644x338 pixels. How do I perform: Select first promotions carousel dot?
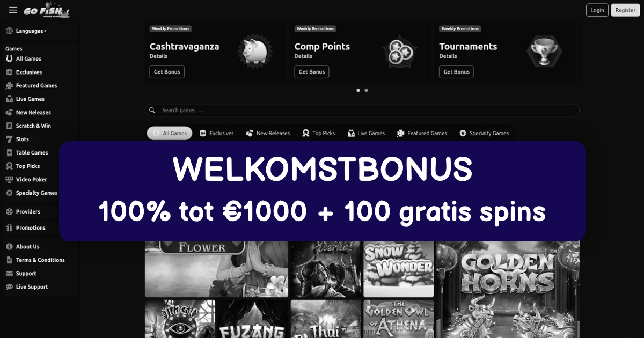[358, 90]
